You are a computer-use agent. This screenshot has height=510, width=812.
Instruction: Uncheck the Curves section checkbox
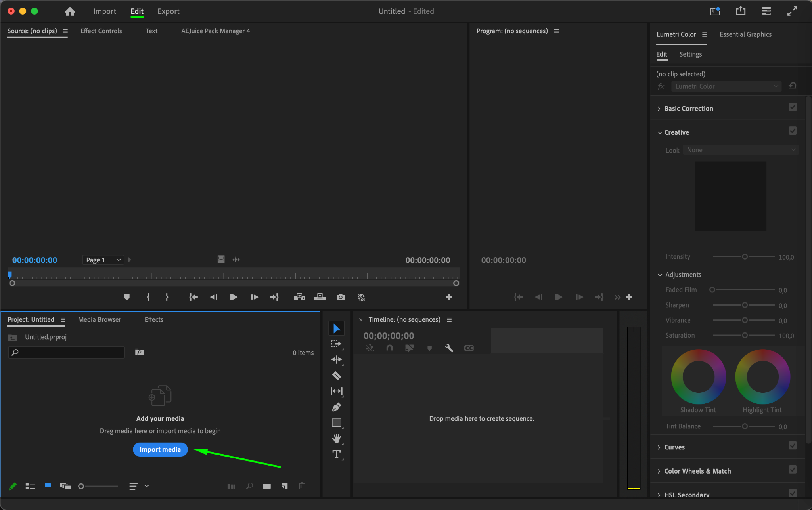[x=792, y=446]
